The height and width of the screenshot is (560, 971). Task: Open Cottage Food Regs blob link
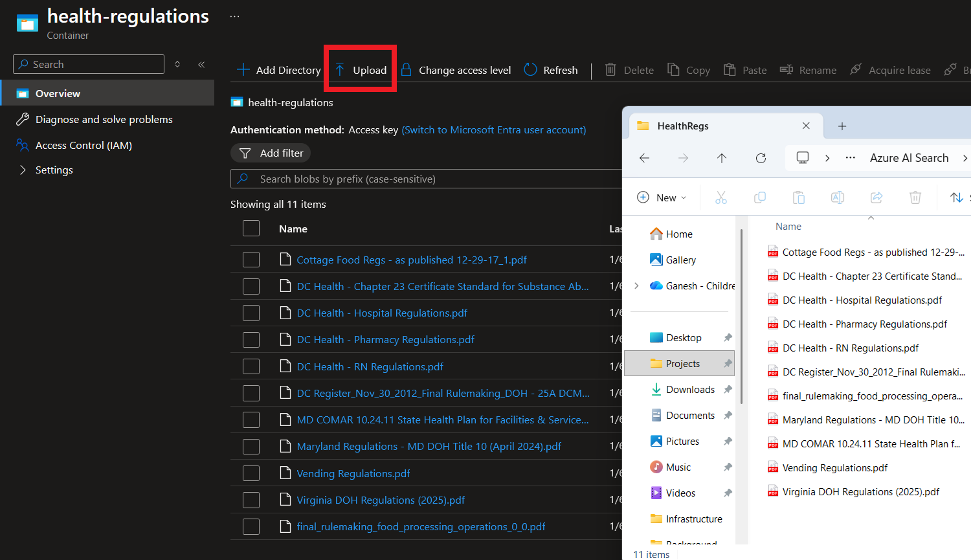pyautogui.click(x=412, y=260)
